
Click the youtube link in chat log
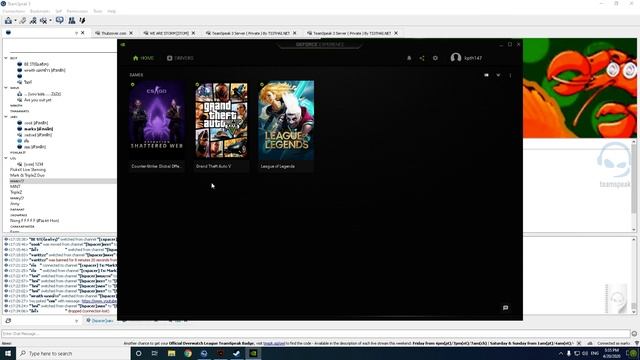tap(99, 301)
